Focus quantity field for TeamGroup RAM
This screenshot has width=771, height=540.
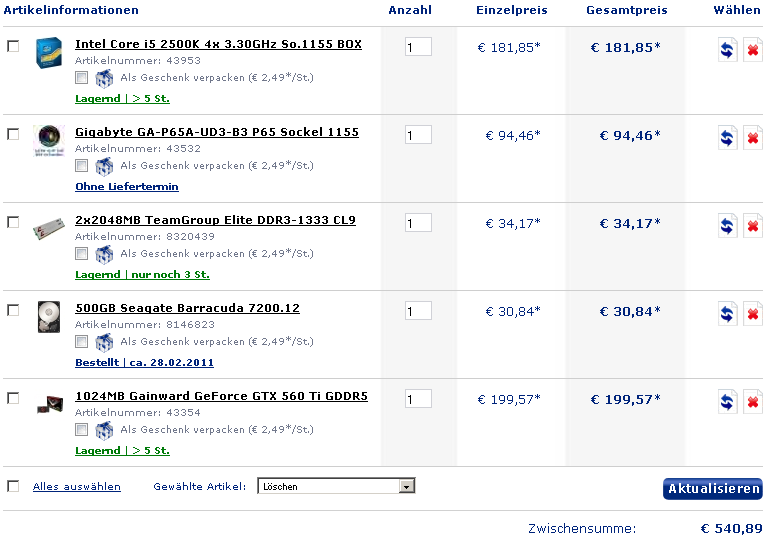click(418, 223)
